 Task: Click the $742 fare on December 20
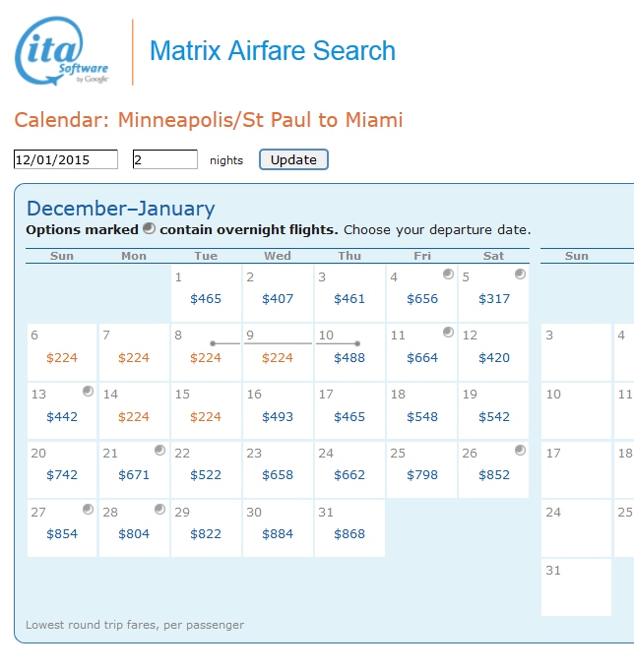pos(62,476)
